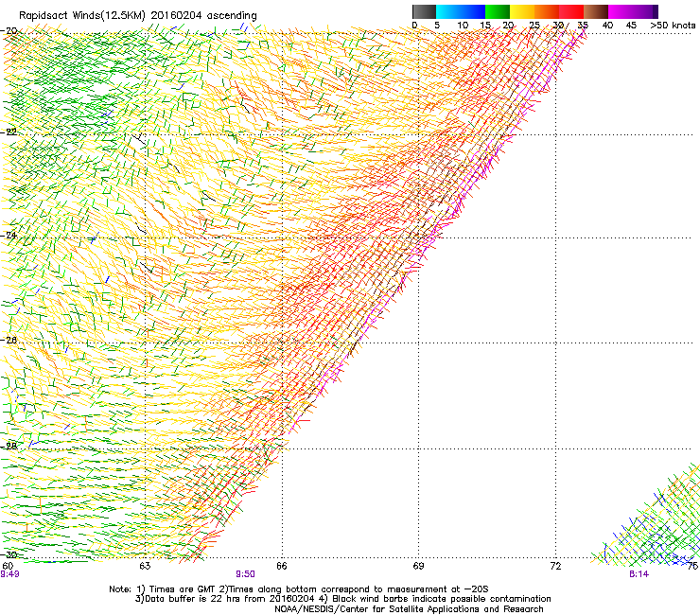Click the '8:14' swath time label
This screenshot has width=700, height=615.
pyautogui.click(x=639, y=574)
